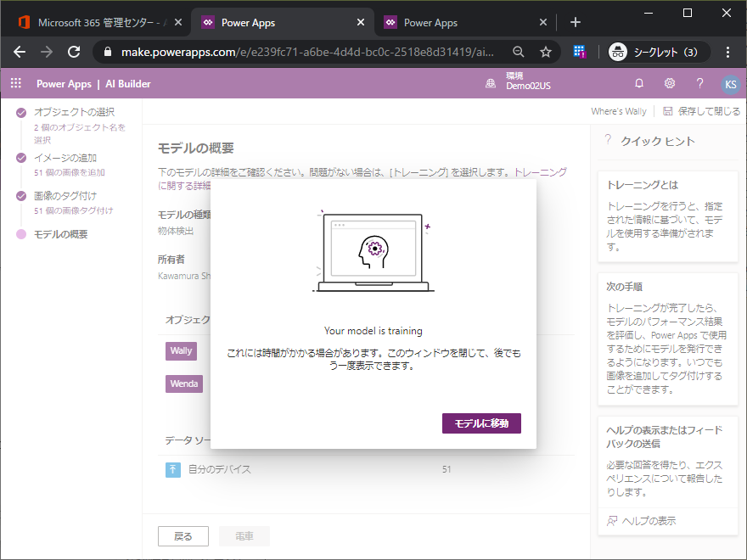Click the 51 image count value
Viewport: 747px width, 560px height.
pos(447,469)
